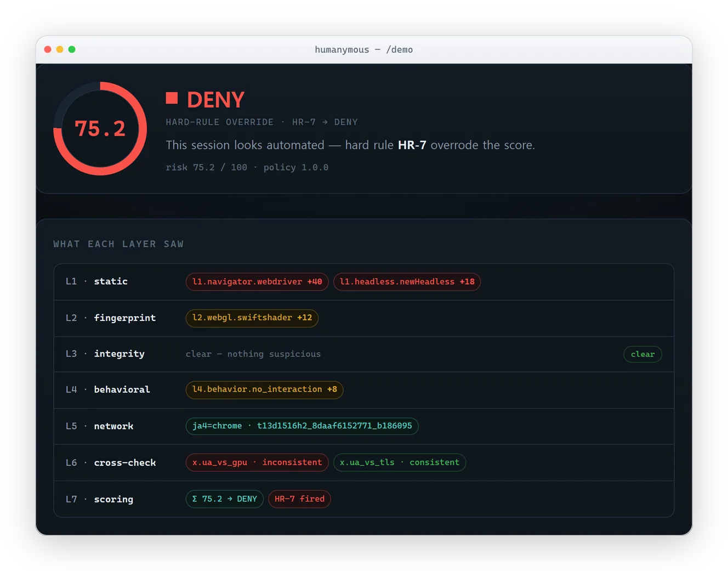Minimize the window with yellow button
Image resolution: width=728 pixels, height=571 pixels.
coord(60,49)
